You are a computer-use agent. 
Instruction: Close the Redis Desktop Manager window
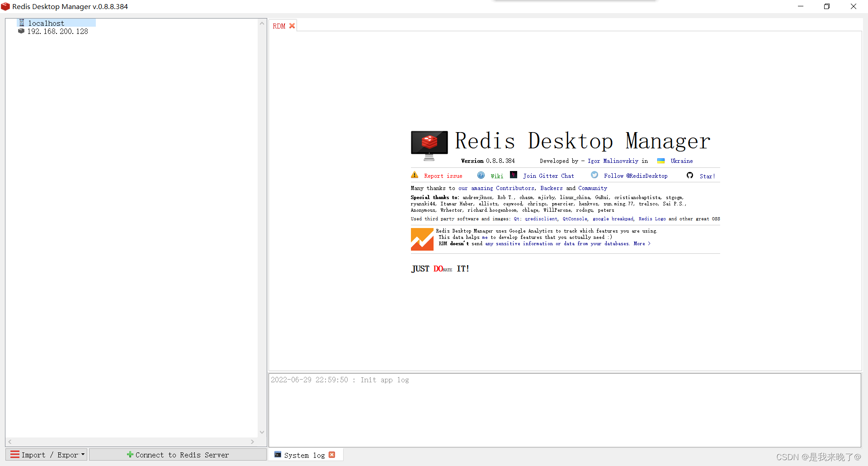tap(854, 6)
